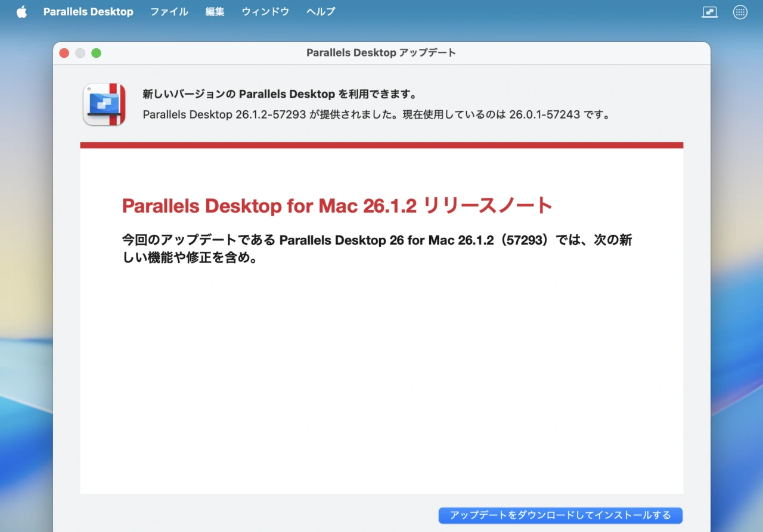Open the Parallels control center grid icon

(x=740, y=11)
